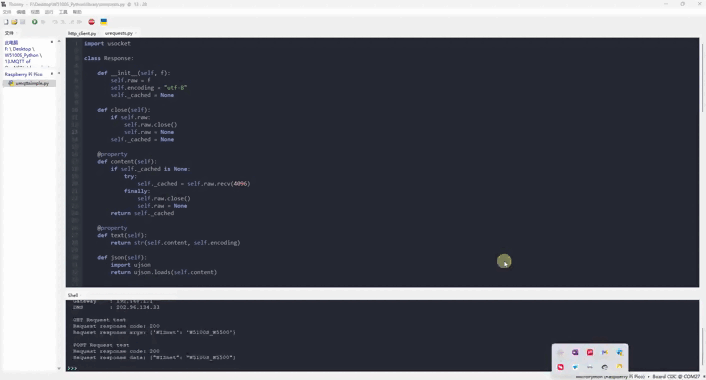Screen dimensions: 706x380
Task: Click the Desktop path link
Action: coord(22,49)
